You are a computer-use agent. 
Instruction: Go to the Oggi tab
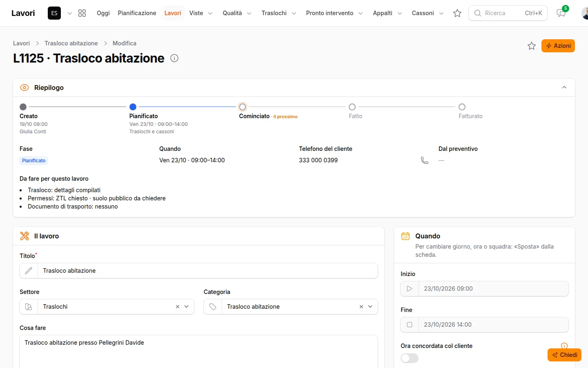coord(103,13)
